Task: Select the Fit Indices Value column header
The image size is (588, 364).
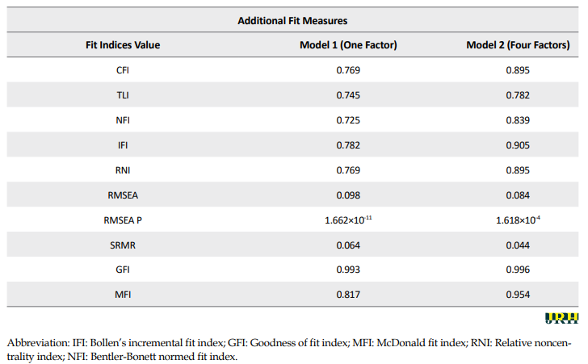Action: [123, 45]
